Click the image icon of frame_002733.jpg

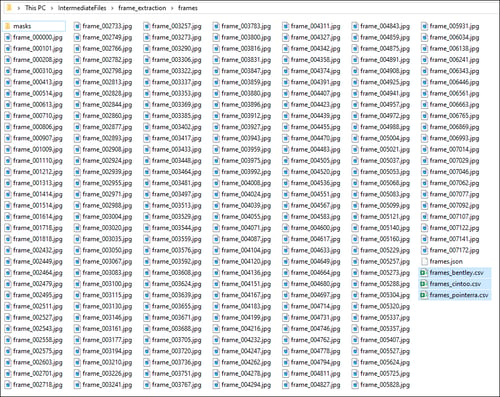77,26
